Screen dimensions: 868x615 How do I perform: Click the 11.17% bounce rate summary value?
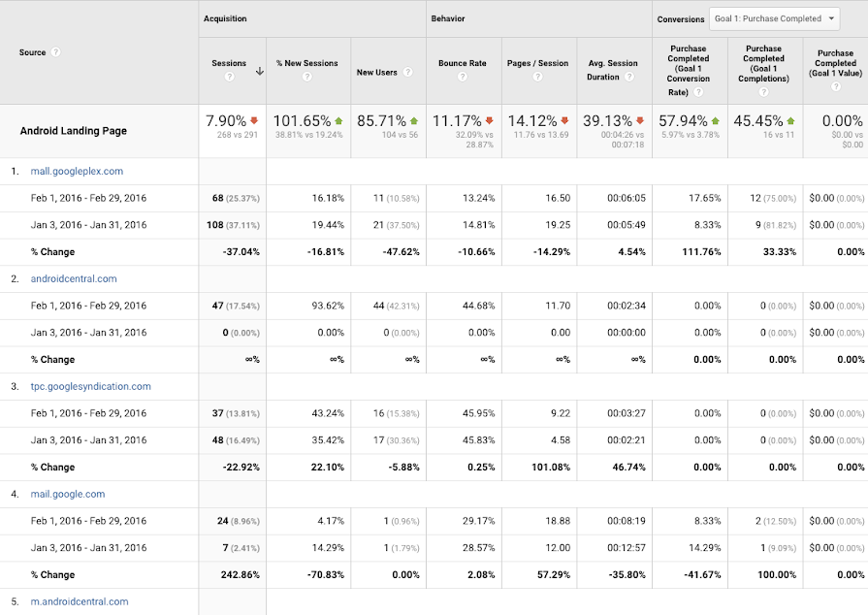pyautogui.click(x=457, y=120)
